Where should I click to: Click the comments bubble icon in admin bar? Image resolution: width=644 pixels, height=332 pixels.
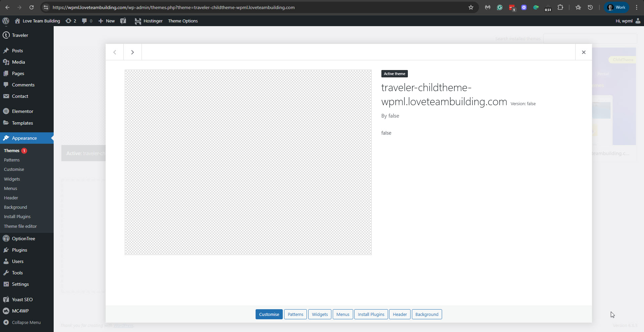coord(87,21)
